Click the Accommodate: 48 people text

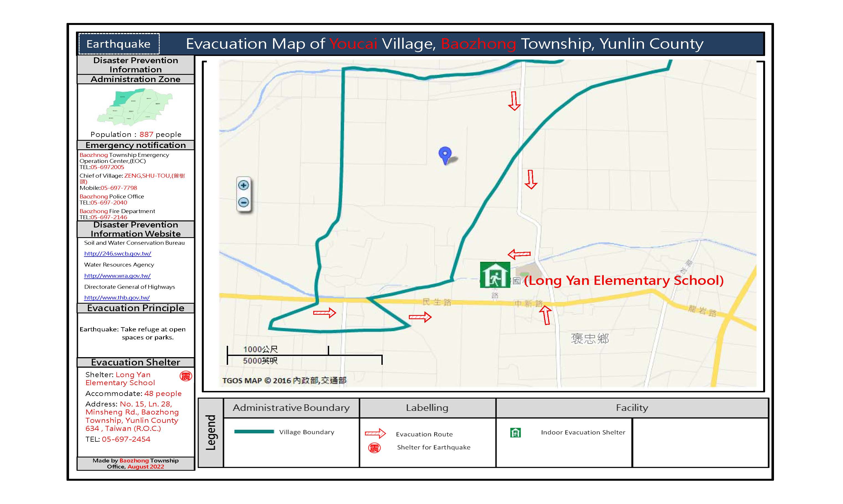(134, 394)
